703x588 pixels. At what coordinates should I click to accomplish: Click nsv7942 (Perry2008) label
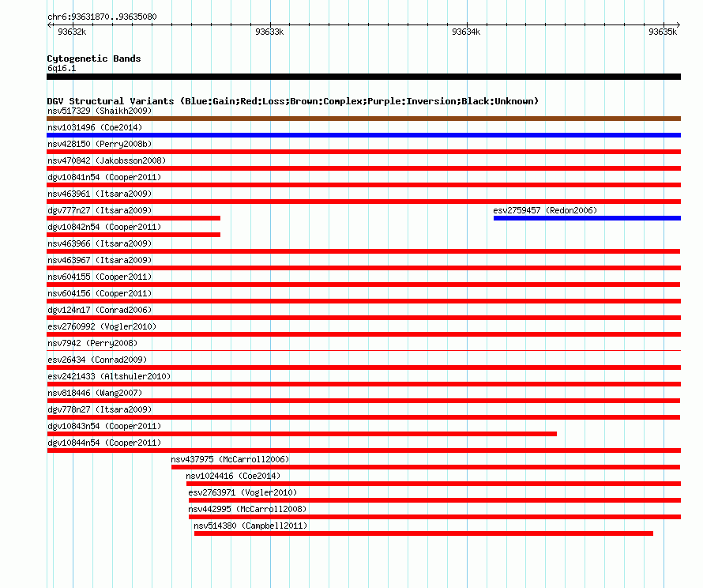click(92, 343)
